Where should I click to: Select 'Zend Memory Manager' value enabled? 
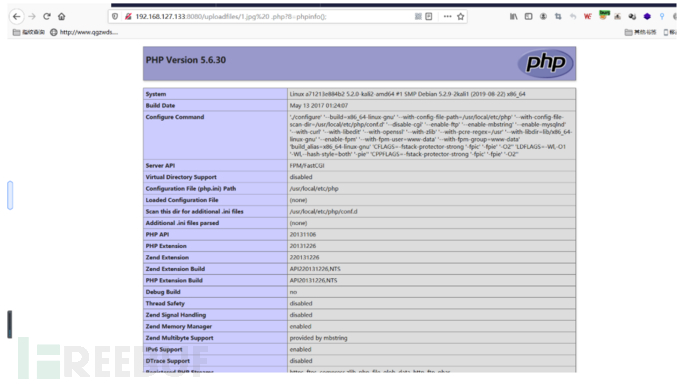click(300, 327)
